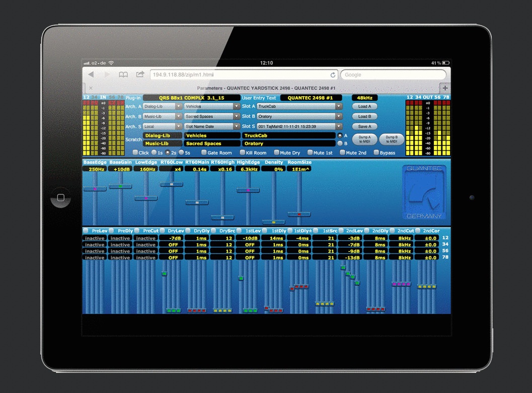
Task: Tap the share icon in the browser toolbar
Action: pyautogui.click(x=140, y=74)
